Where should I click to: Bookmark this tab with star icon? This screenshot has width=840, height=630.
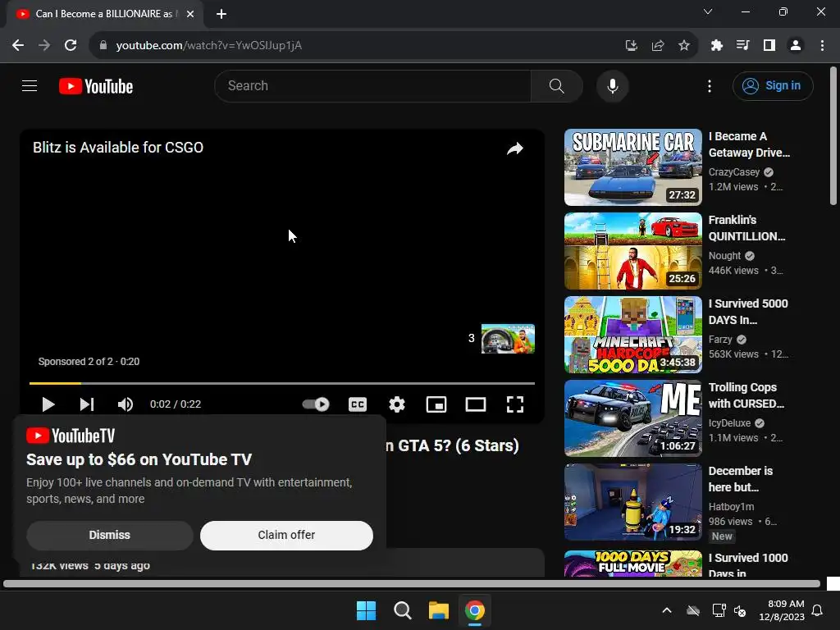click(684, 46)
